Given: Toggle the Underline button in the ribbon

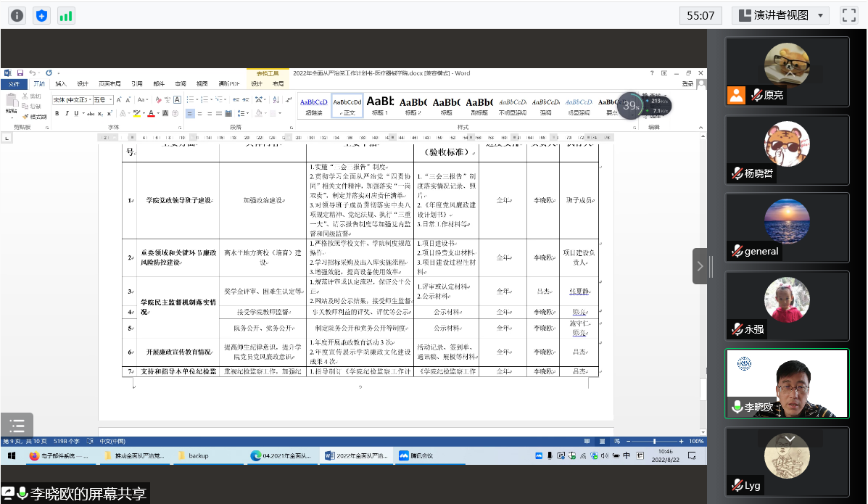Looking at the screenshot, I should [x=76, y=114].
